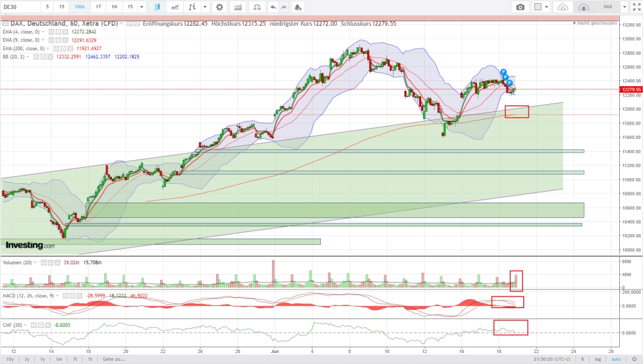This screenshot has height=364, width=643.
Task: Redo the chart action
Action: (284, 7)
